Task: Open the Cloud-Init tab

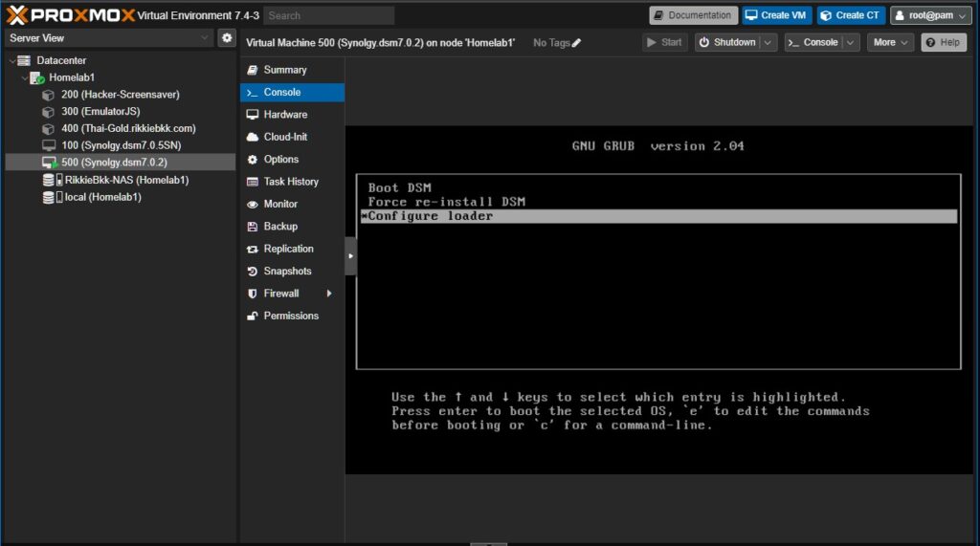Action: coord(292,137)
